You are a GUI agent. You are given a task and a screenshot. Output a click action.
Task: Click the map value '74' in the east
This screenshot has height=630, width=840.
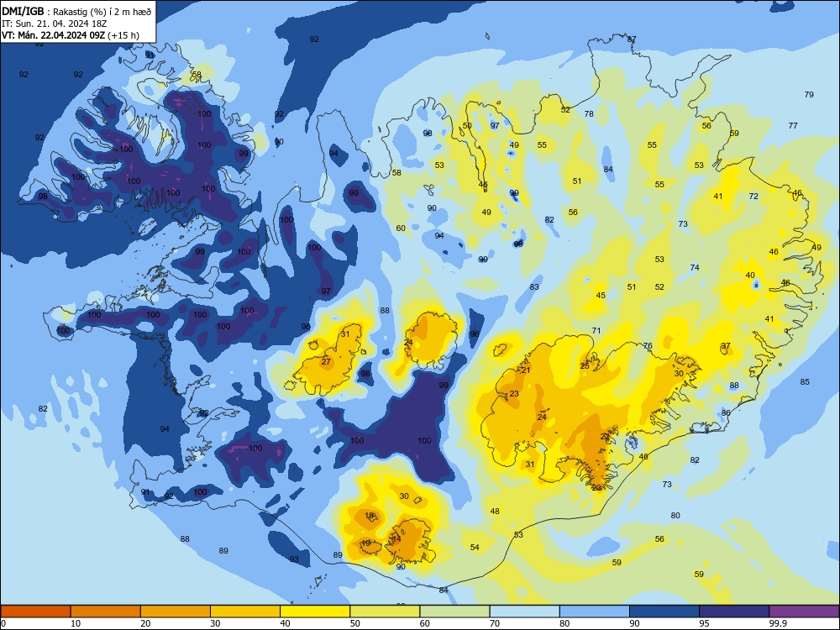[x=695, y=267]
